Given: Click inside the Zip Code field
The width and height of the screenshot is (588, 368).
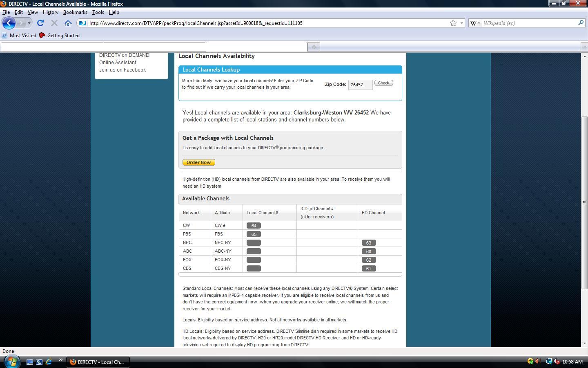Looking at the screenshot, I should pyautogui.click(x=360, y=85).
